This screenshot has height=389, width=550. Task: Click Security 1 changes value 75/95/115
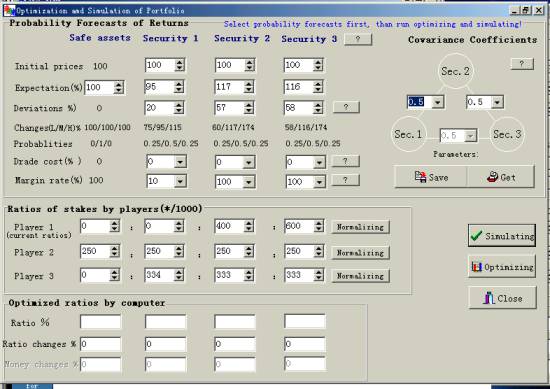click(x=162, y=127)
